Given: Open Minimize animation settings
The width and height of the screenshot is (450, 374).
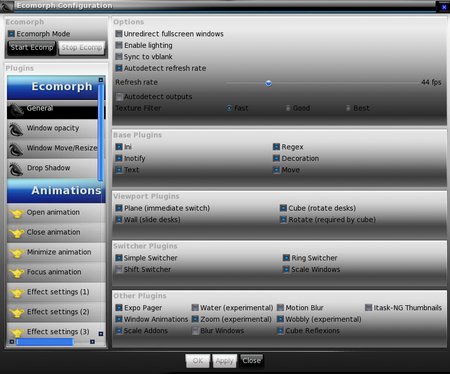Looking at the screenshot, I should 56,253.
